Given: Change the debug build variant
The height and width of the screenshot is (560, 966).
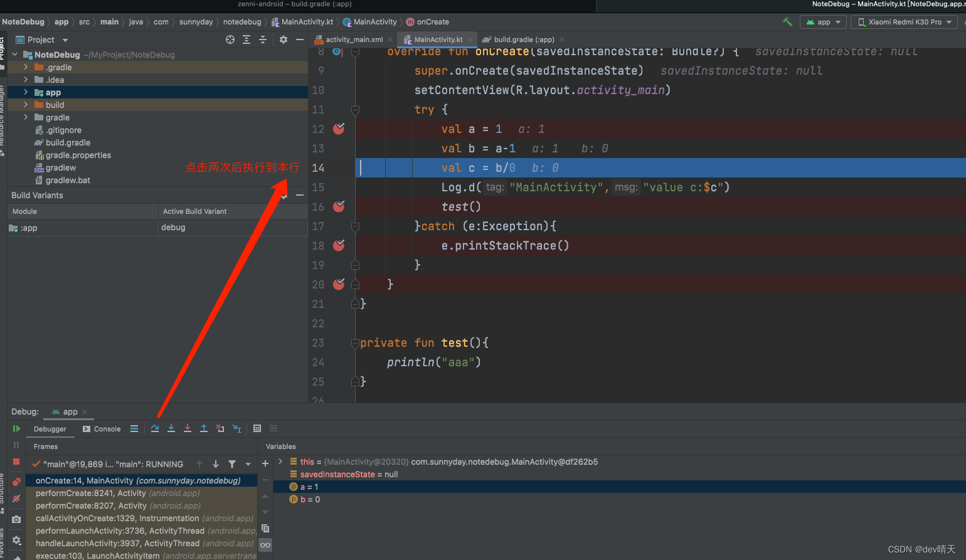Looking at the screenshot, I should point(232,228).
